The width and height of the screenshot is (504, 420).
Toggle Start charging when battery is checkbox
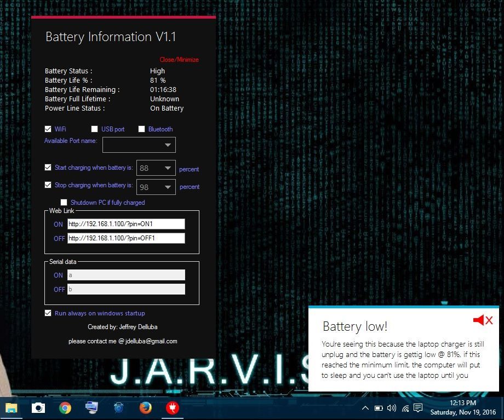click(x=48, y=168)
